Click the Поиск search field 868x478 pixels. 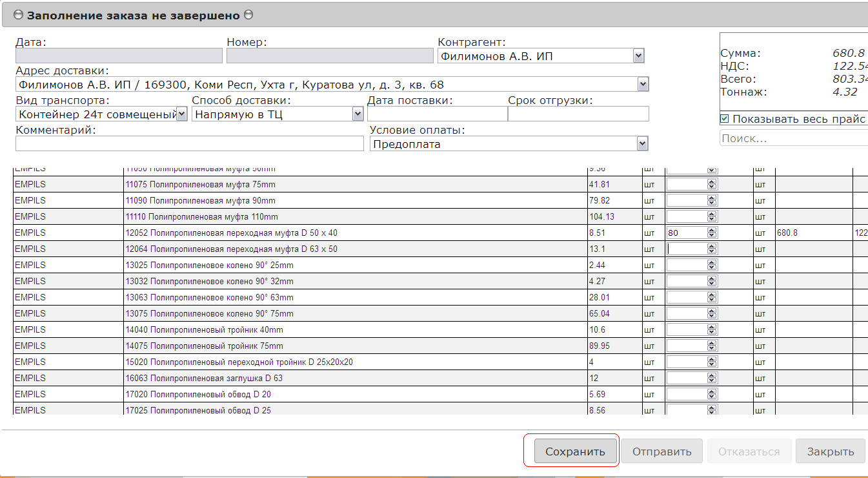tap(792, 138)
